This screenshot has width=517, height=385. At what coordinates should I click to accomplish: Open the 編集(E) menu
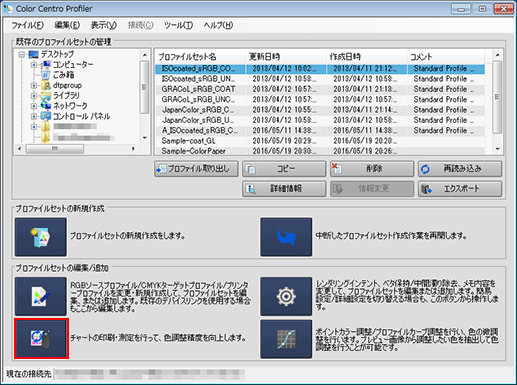67,25
